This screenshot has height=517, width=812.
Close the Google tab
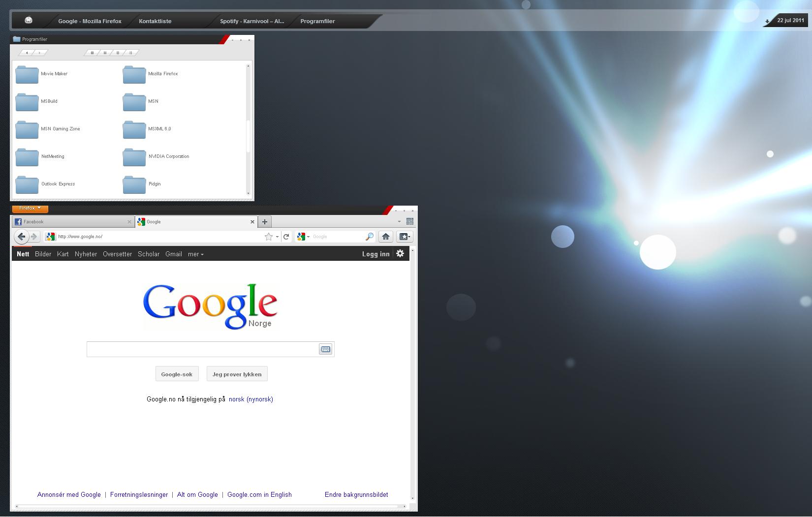[x=252, y=222]
